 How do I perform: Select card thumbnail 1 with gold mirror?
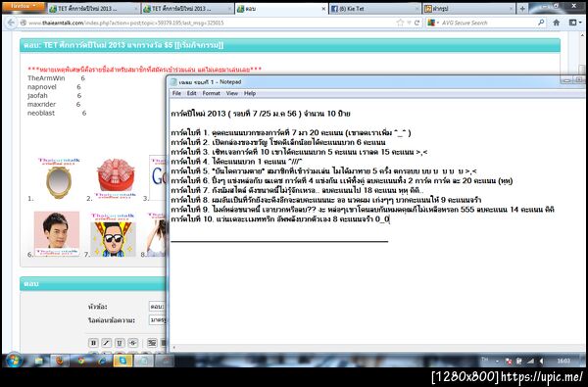click(x=59, y=179)
